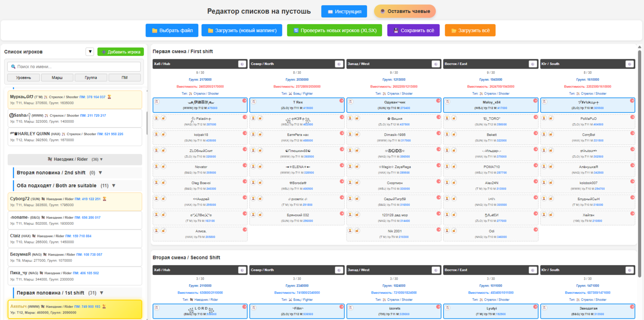This screenshot has height=320, width=644.
Task: Sort player list by Марш
Action: coord(57,78)
